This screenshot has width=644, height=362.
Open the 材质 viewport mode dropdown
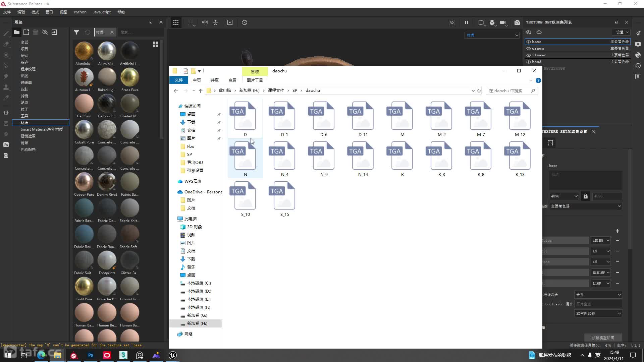pos(492,35)
